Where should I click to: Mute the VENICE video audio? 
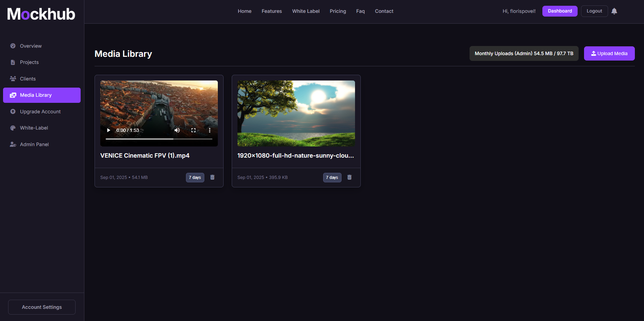pos(177,130)
